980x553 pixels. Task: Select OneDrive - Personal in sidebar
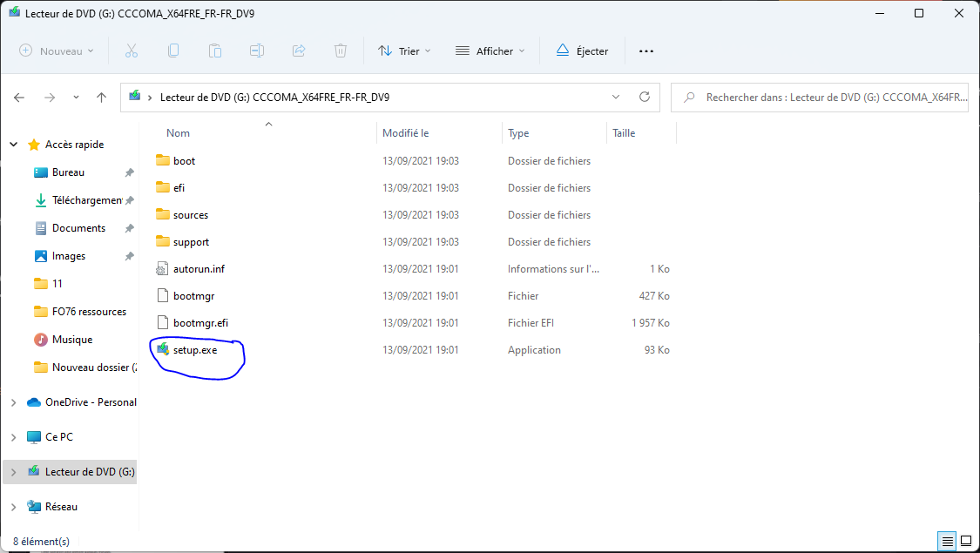click(91, 402)
